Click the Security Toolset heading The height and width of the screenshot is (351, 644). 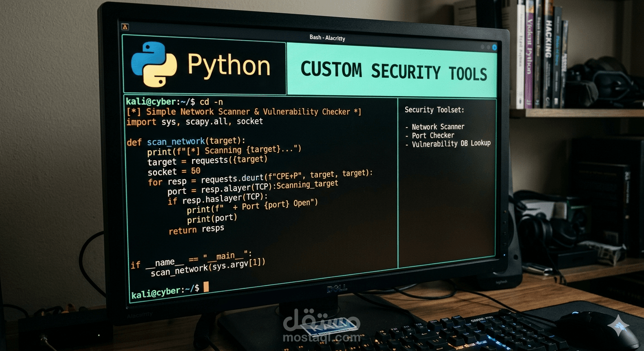pos(434,110)
